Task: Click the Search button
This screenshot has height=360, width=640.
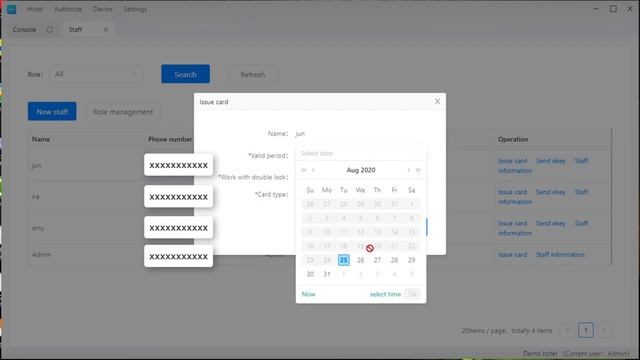Action: (x=185, y=74)
